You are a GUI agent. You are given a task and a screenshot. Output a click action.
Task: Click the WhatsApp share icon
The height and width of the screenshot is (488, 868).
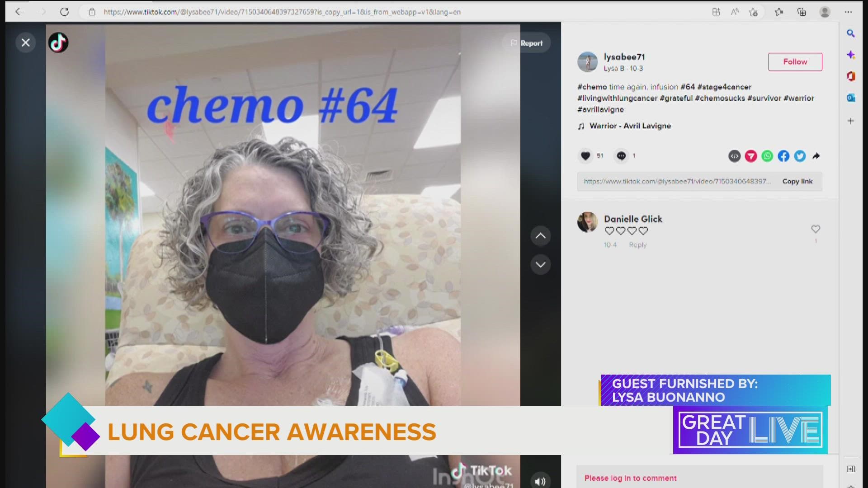[768, 156]
